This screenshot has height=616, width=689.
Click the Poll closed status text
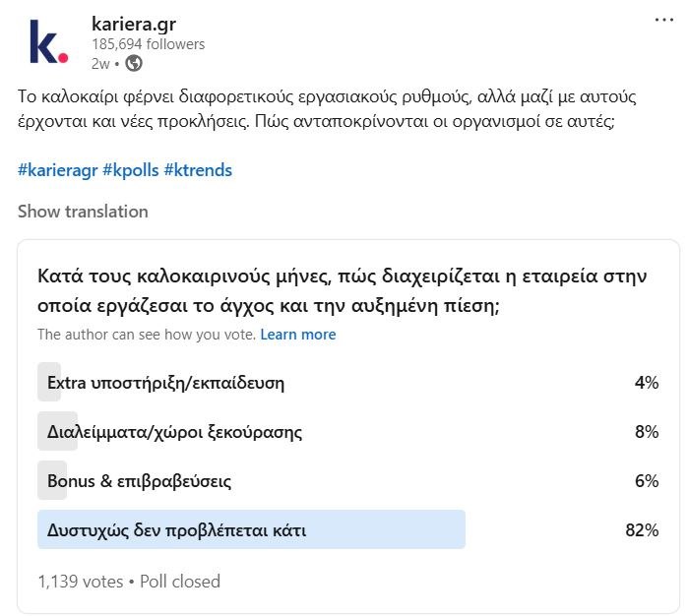click(180, 582)
